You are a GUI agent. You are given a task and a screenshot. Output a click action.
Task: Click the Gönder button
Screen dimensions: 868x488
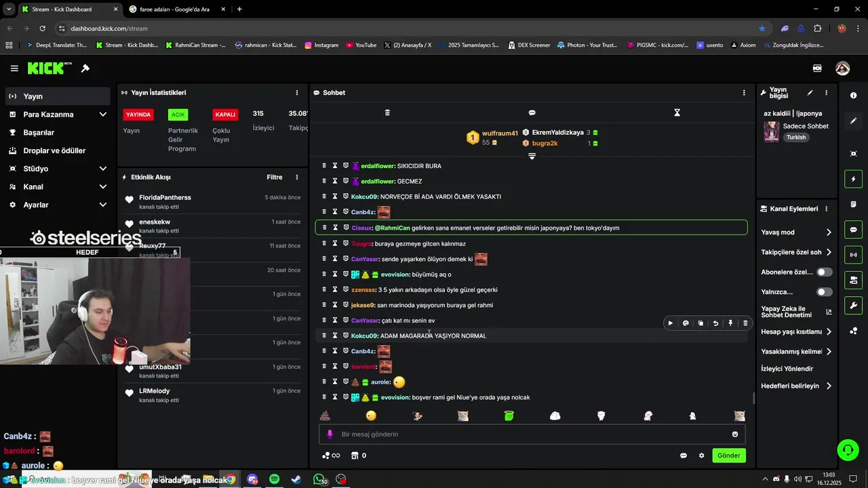729,455
